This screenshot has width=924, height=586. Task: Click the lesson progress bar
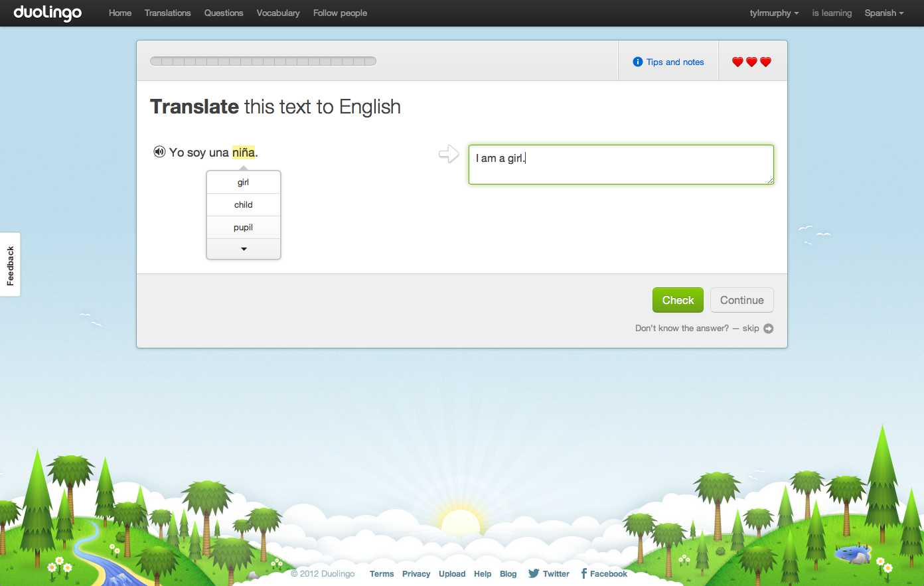point(263,62)
